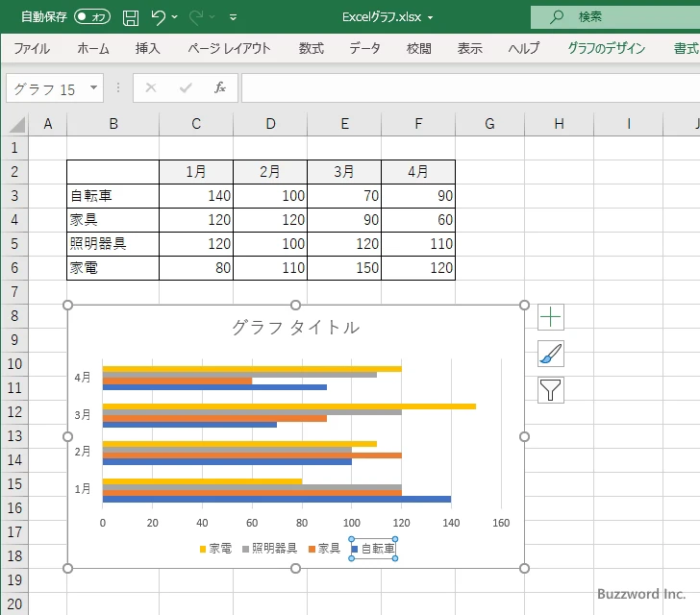
Task: Select the cell containing 照明器具
Action: [112, 244]
